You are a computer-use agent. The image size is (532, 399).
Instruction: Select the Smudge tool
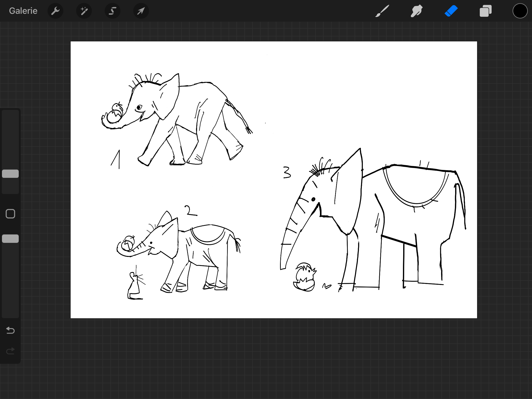click(x=416, y=11)
